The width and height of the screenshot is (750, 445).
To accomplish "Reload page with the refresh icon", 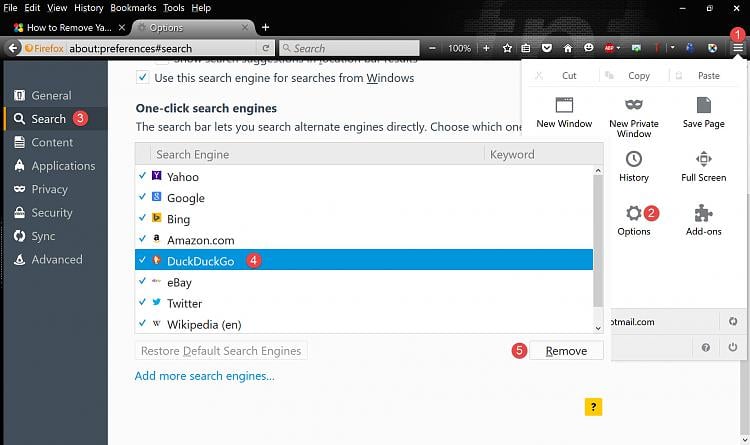I will click(265, 48).
